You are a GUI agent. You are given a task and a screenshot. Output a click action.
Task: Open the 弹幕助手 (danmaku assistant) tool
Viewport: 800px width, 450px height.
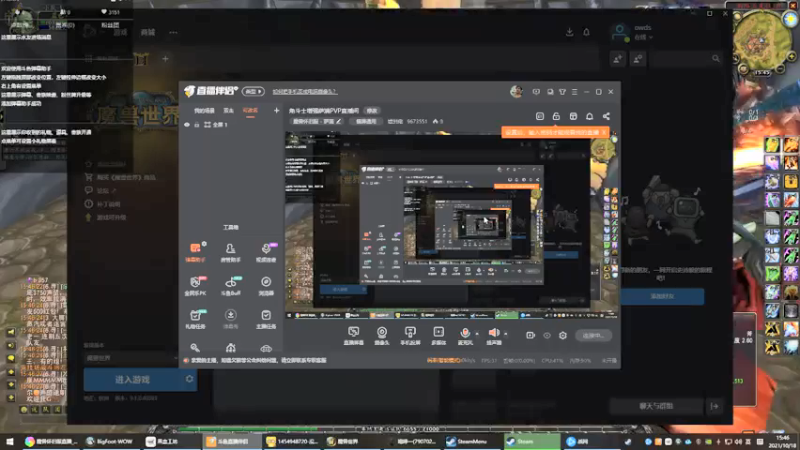tap(195, 252)
